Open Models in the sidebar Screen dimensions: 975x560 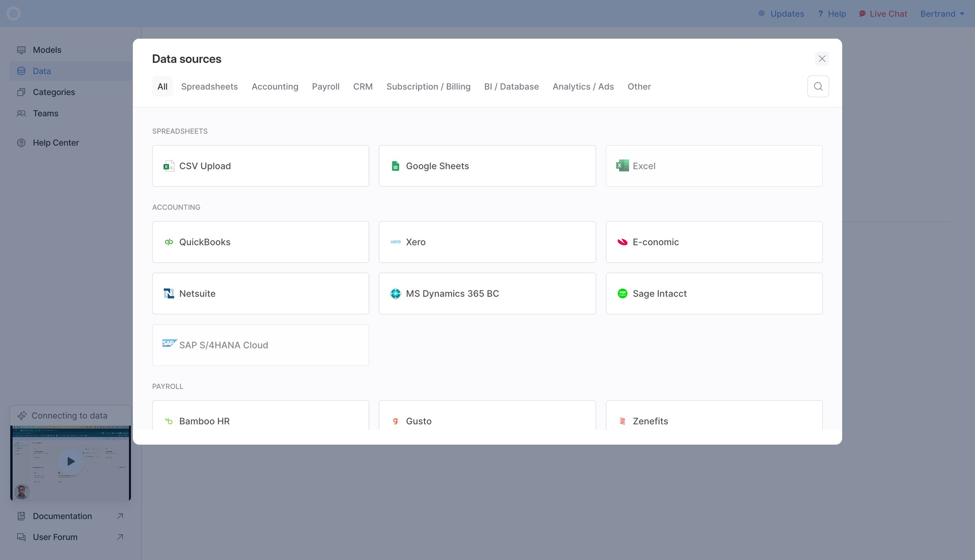click(x=70, y=50)
